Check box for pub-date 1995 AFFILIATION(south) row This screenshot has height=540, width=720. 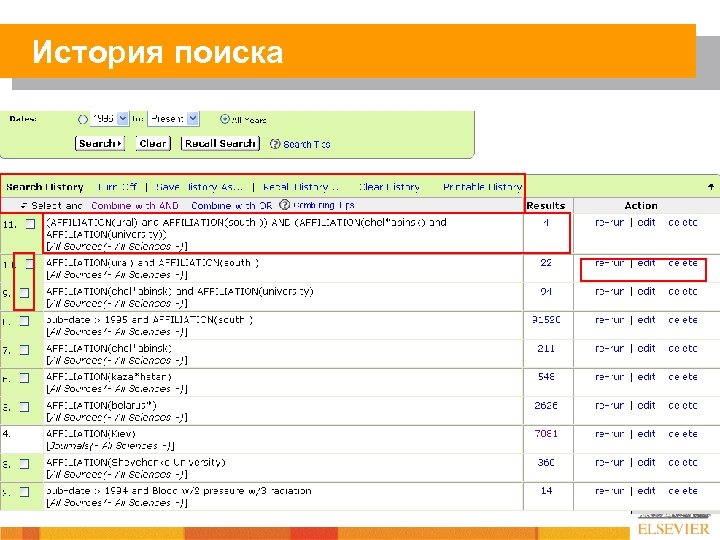click(x=24, y=321)
